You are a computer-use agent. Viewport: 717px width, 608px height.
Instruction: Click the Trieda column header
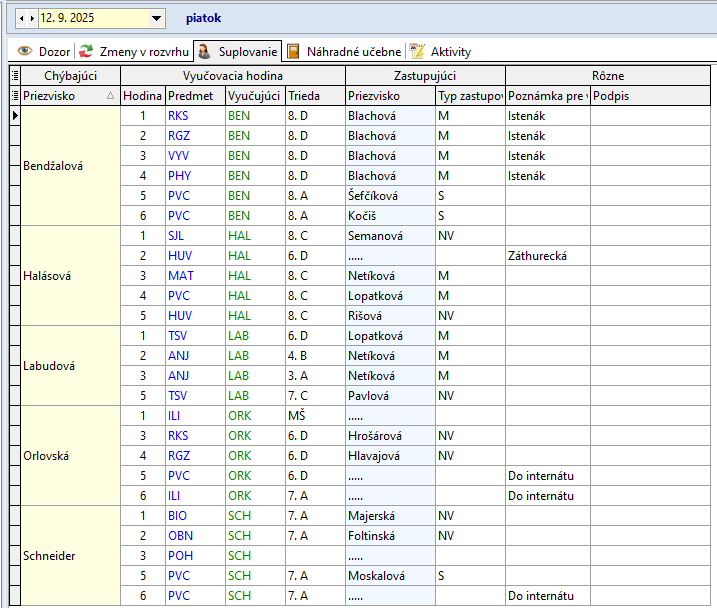[316, 96]
